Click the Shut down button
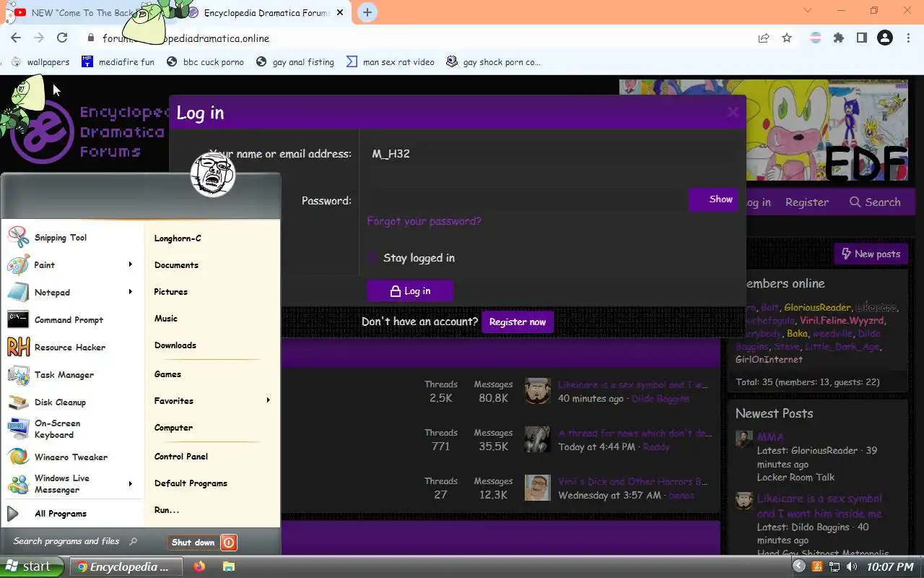 [x=193, y=543]
